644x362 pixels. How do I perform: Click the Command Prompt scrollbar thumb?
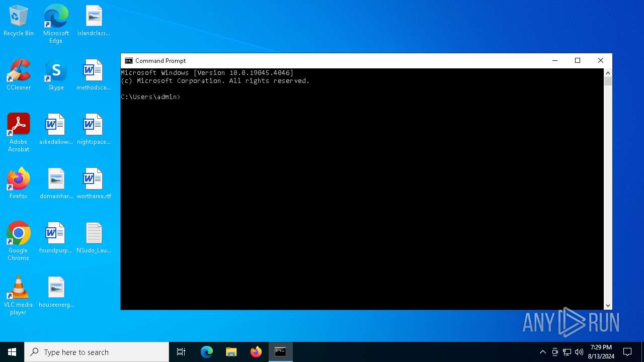coord(608,81)
